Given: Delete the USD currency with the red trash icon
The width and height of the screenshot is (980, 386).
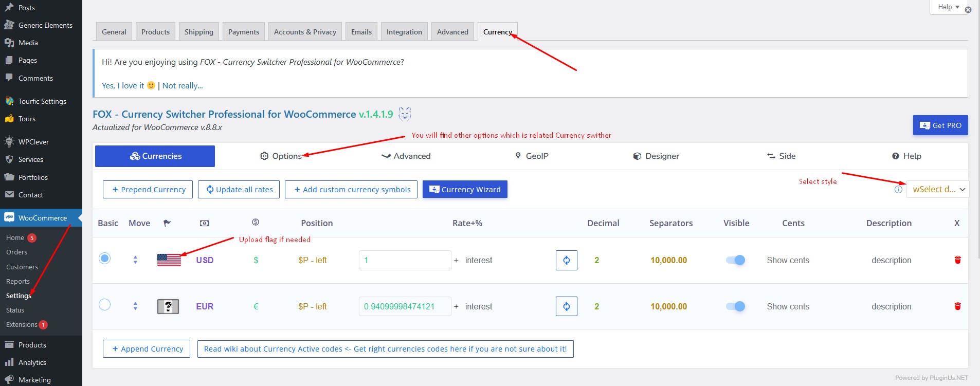Looking at the screenshot, I should coord(957,260).
